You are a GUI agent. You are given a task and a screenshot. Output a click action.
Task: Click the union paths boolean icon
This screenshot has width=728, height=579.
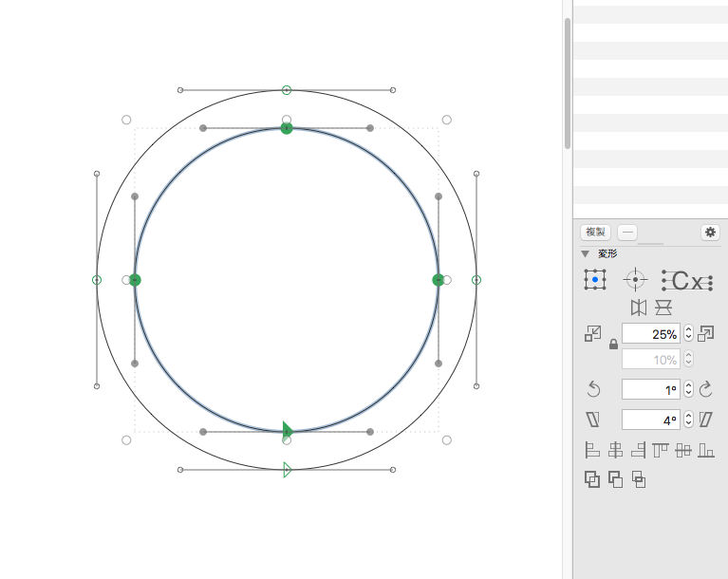click(592, 479)
